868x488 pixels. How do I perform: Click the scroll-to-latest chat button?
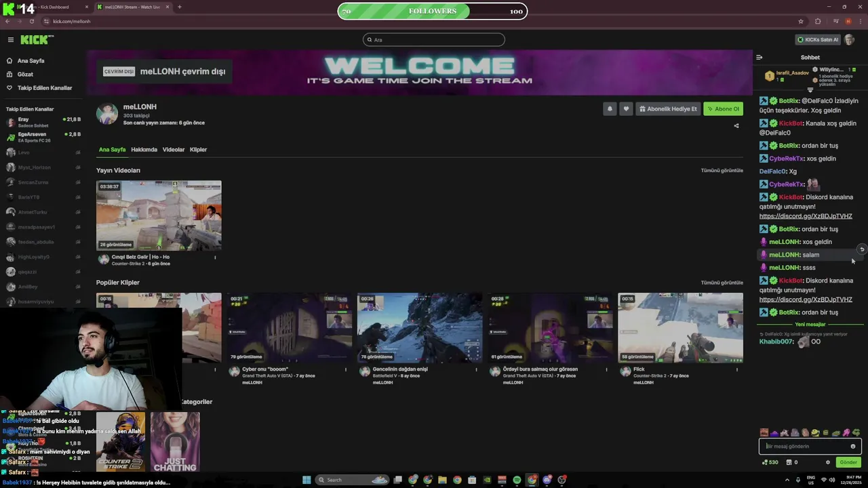pos(862,249)
